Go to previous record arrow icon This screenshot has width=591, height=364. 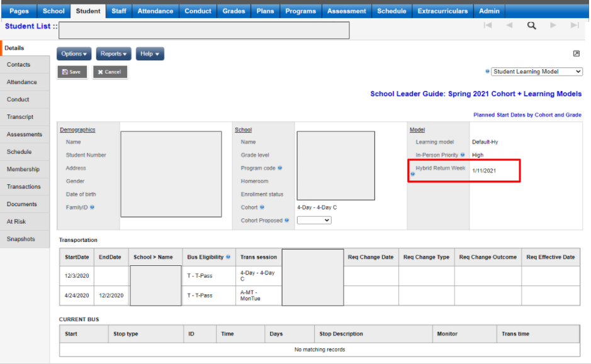(509, 25)
